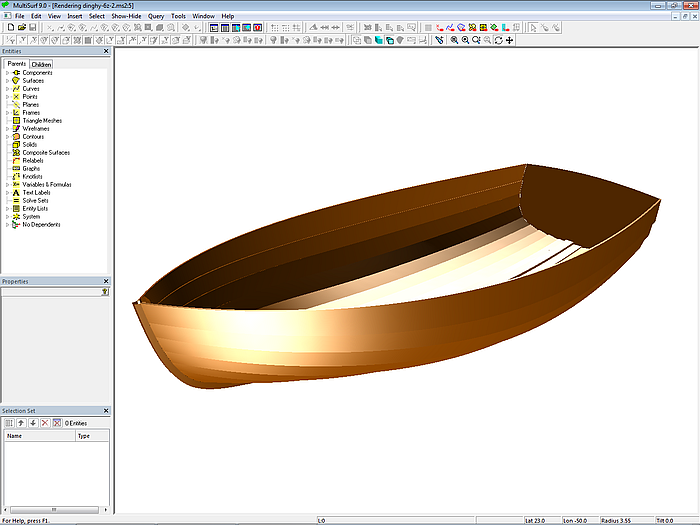700x525 pixels.
Task: Click the down arrow in Selection Set
Action: 33,423
